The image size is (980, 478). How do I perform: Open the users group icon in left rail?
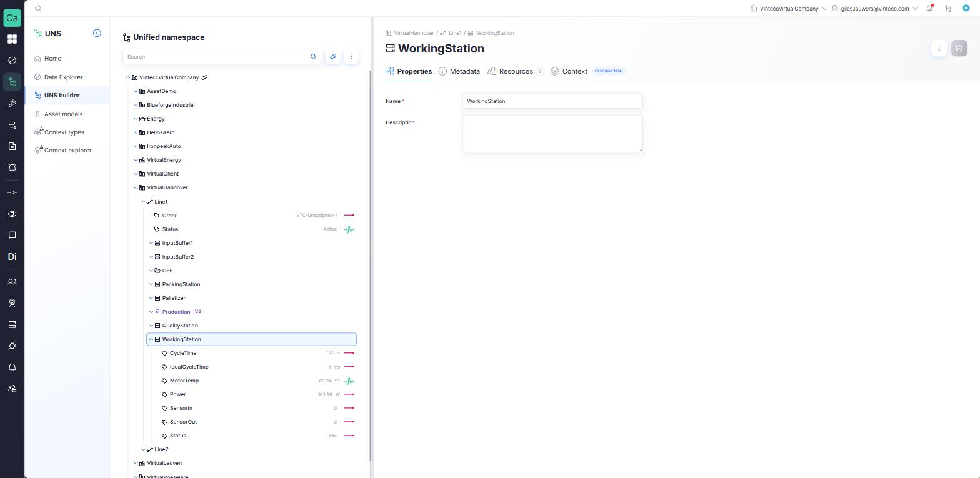point(12,282)
